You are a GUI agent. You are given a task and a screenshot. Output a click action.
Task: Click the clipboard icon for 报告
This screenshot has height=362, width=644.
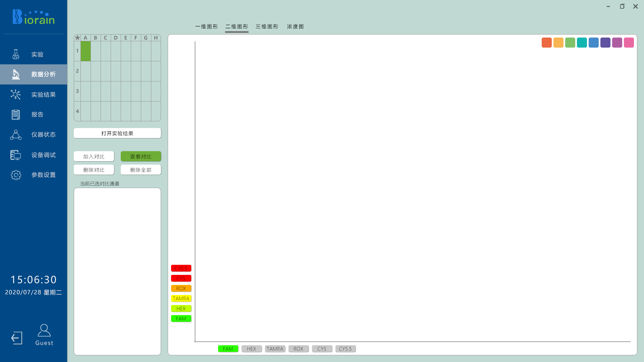[x=16, y=115]
